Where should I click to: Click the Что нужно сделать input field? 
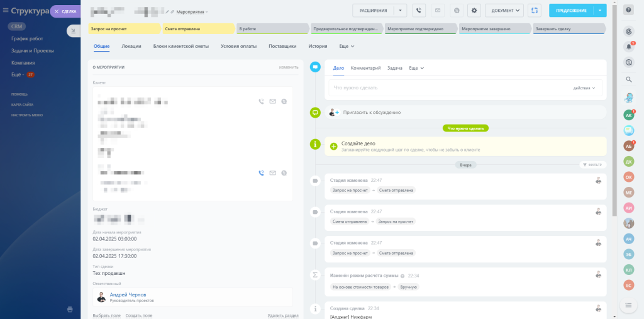440,88
